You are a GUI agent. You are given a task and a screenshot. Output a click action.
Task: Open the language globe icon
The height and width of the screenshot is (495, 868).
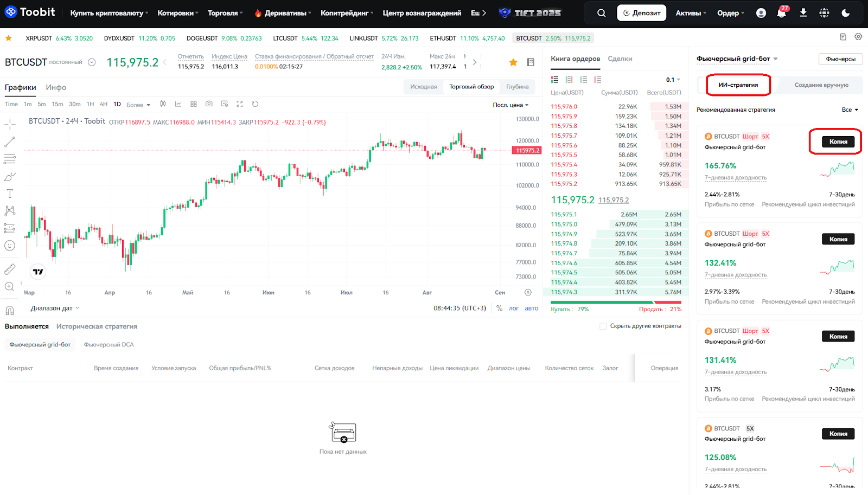tap(824, 13)
